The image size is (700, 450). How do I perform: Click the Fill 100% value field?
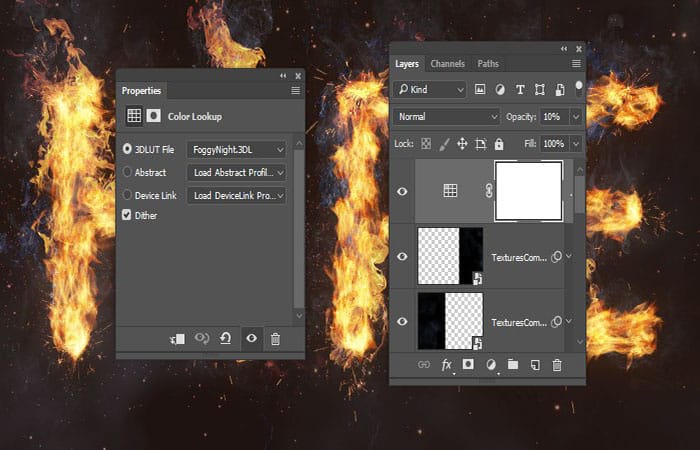[554, 144]
